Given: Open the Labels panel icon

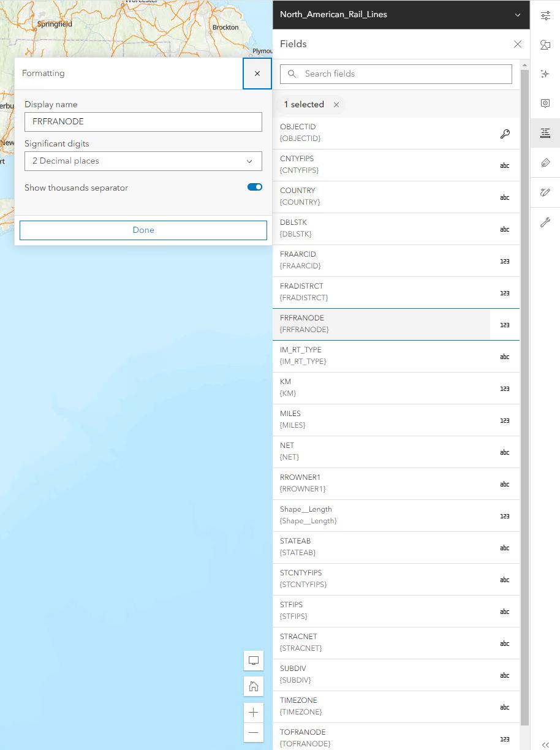Looking at the screenshot, I should [545, 162].
